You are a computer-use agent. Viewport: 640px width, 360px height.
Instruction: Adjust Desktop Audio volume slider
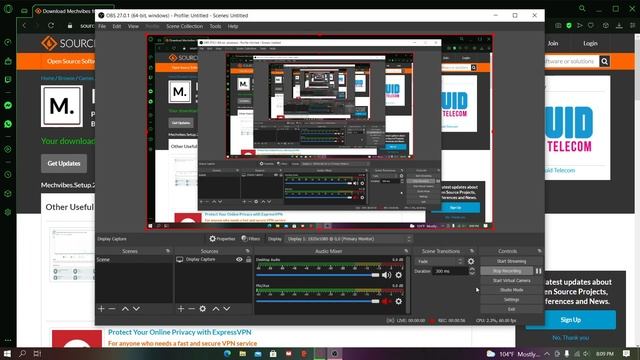pyautogui.click(x=318, y=275)
